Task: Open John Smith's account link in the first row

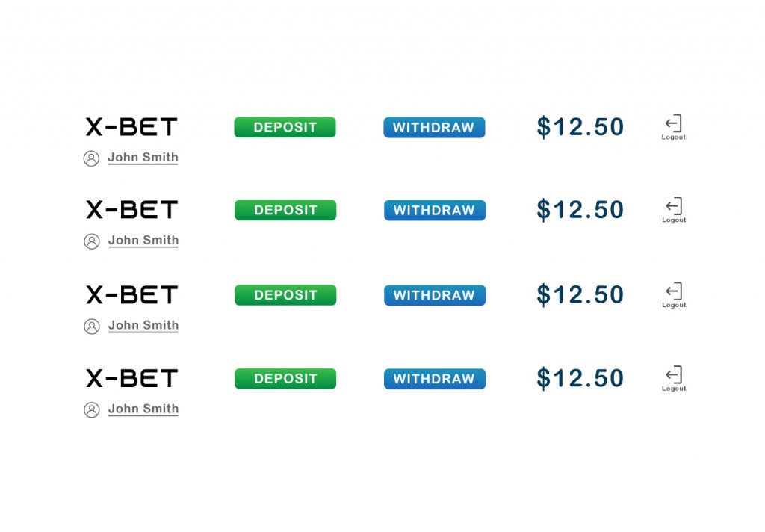Action: tap(143, 158)
